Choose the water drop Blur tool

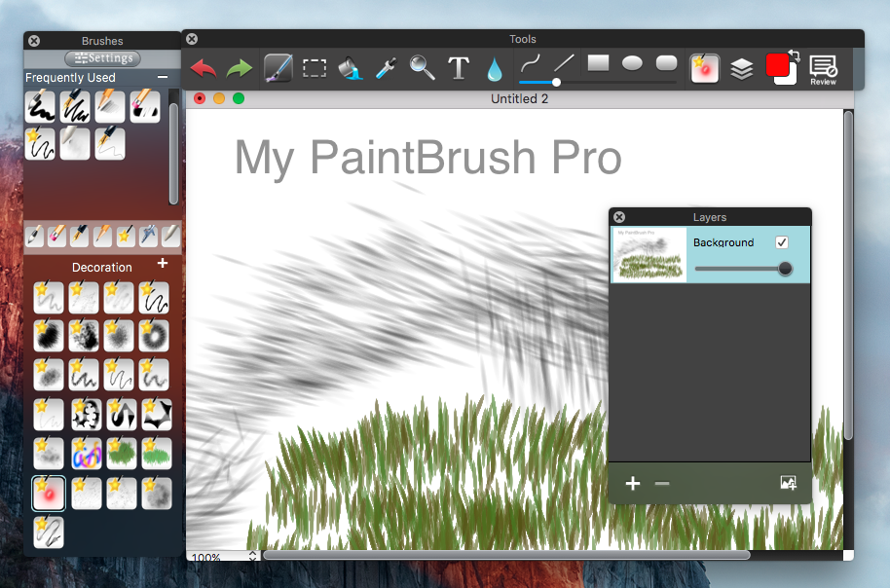coord(495,69)
